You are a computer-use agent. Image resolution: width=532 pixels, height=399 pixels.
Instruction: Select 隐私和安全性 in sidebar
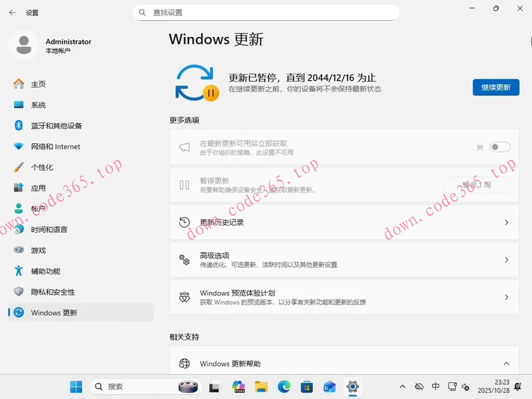[81, 291]
